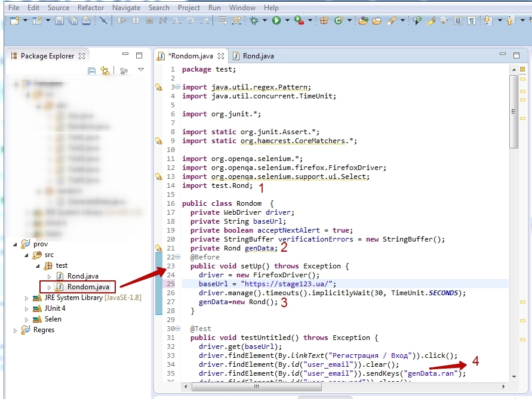Collapse the test package node
Image resolution: width=532 pixels, height=399 pixels.
[x=38, y=266]
